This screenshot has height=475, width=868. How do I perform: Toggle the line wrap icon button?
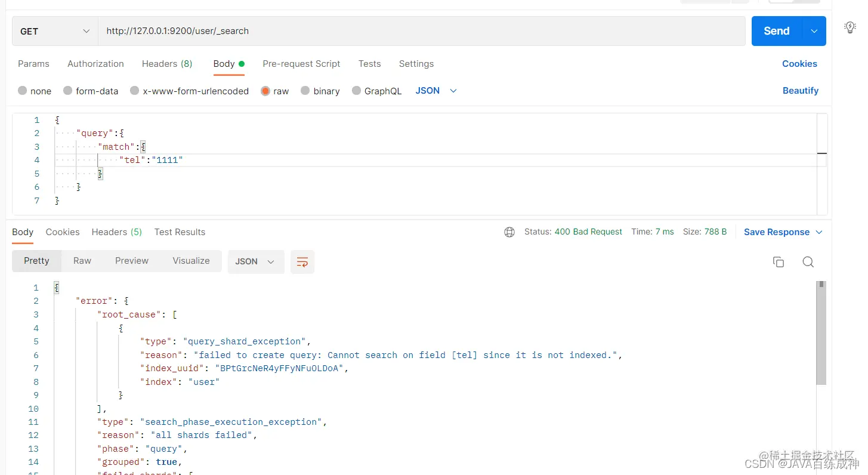click(x=302, y=262)
